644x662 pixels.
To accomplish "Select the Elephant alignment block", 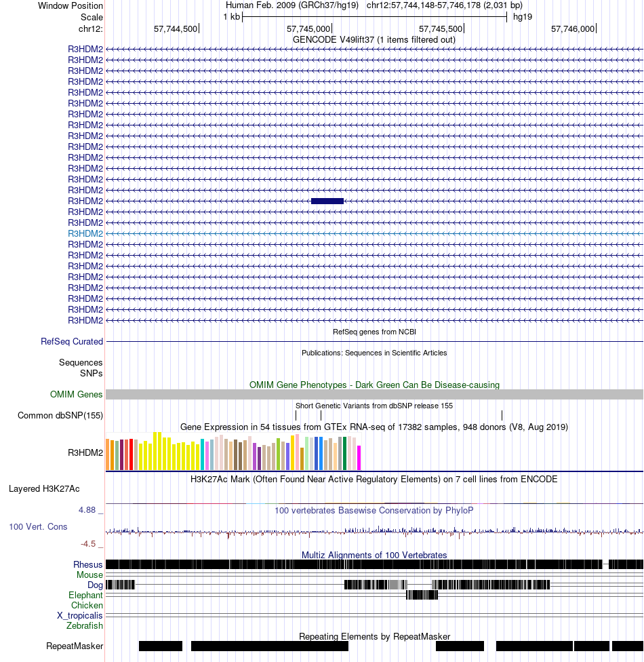I will [422, 595].
